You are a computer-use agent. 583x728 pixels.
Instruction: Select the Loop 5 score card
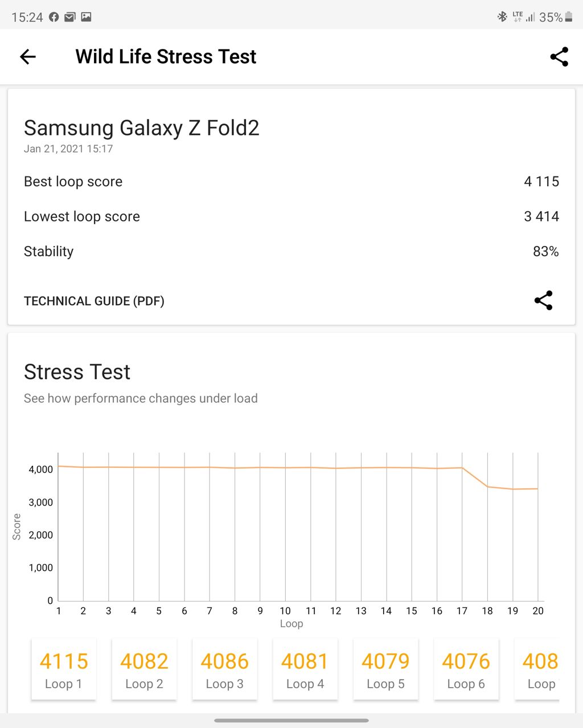pyautogui.click(x=386, y=669)
